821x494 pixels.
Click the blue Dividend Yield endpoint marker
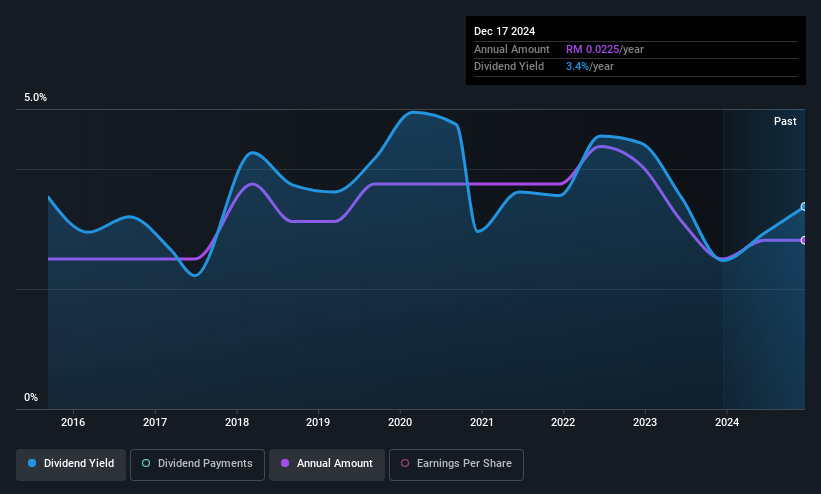coord(804,206)
